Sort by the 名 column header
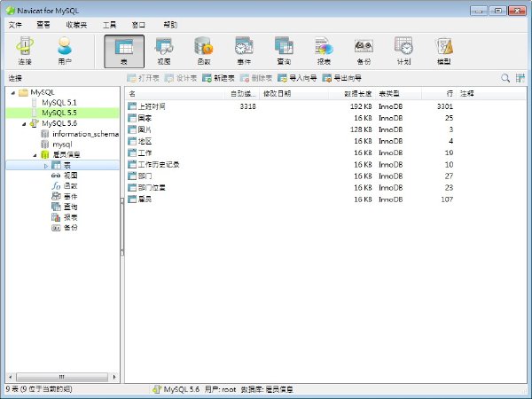532x399 pixels. coord(175,94)
